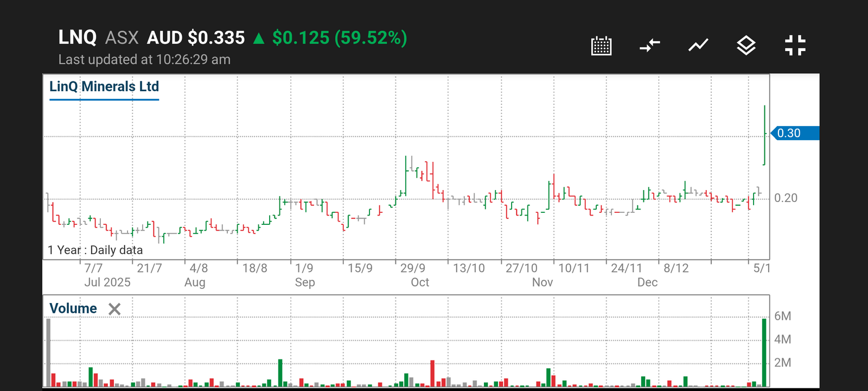This screenshot has height=391, width=868.
Task: Select the LinQ Minerals Ltd series tab
Action: (x=104, y=87)
